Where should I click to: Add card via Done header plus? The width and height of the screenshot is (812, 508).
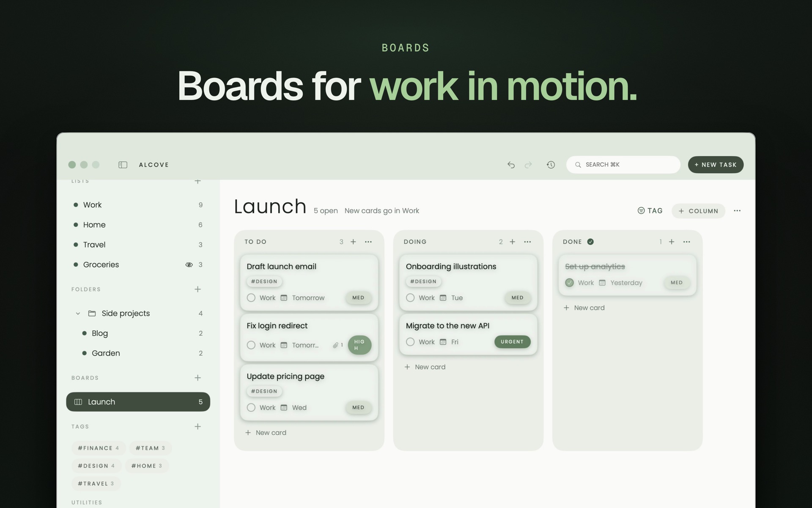(672, 242)
